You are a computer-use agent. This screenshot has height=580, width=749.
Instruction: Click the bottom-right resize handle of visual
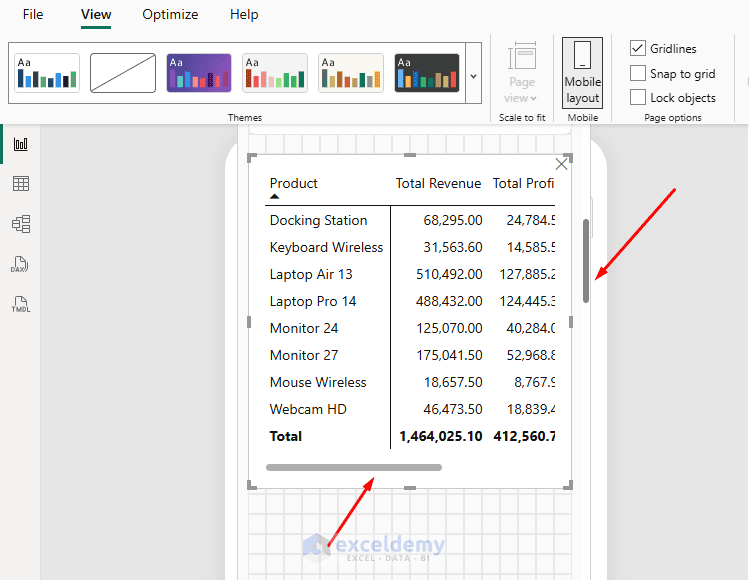(568, 485)
